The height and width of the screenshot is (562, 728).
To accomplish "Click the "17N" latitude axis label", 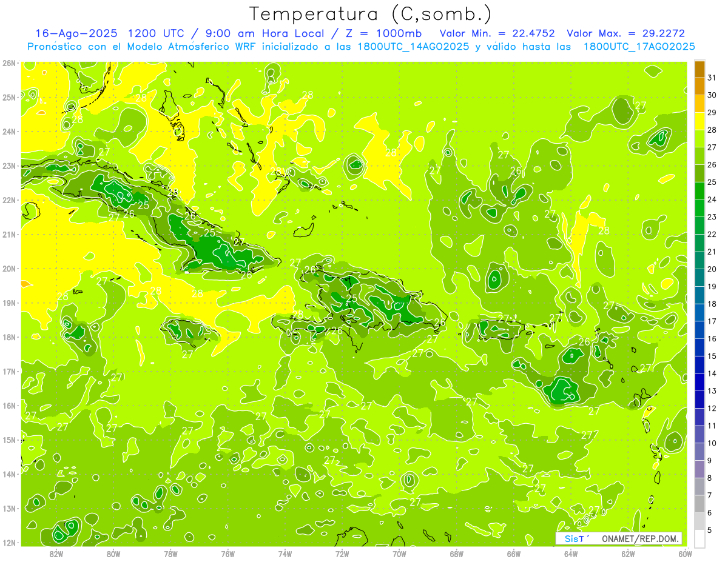I will click(x=8, y=371).
